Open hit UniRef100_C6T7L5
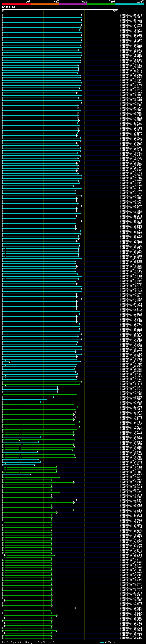This screenshot has width=146, height=644. click(x=131, y=17)
